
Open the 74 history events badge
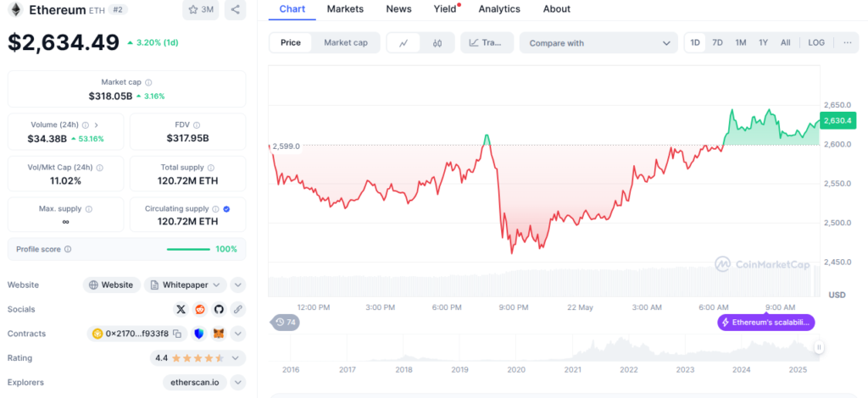[x=286, y=323]
